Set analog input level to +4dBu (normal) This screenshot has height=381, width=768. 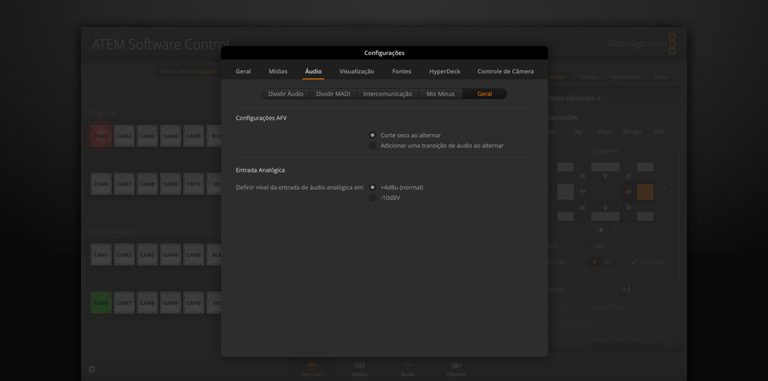(373, 188)
